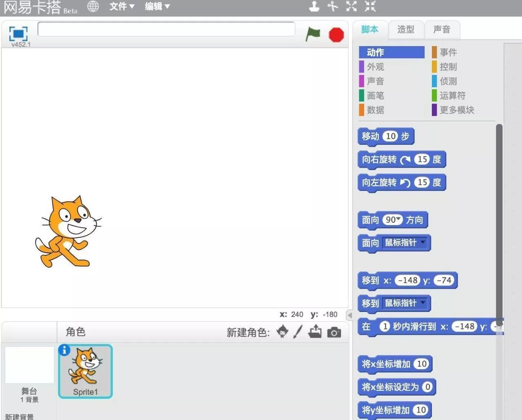
Task: Click the blocks palette vertical scrollbar
Action: [499, 224]
